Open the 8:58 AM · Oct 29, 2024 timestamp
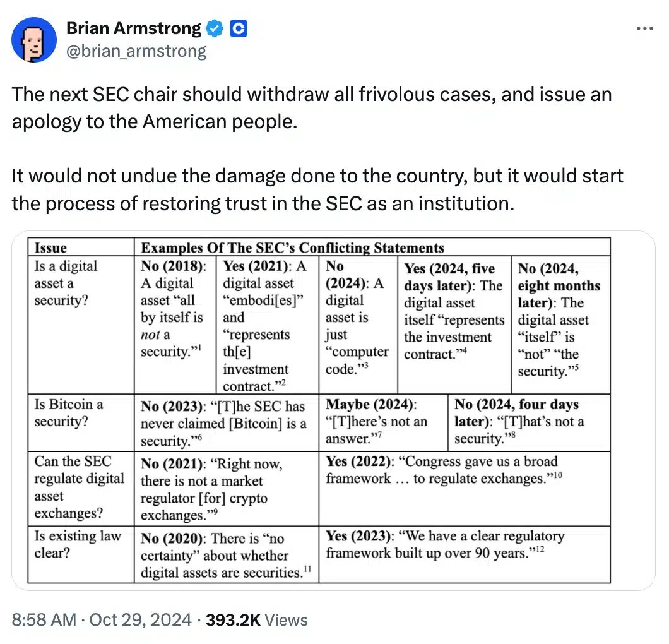 (x=101, y=620)
